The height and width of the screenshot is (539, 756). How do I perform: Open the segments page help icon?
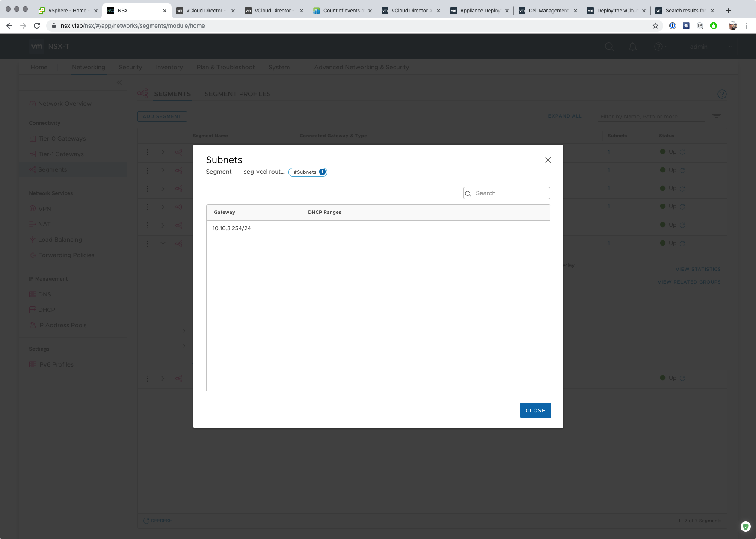pyautogui.click(x=722, y=94)
